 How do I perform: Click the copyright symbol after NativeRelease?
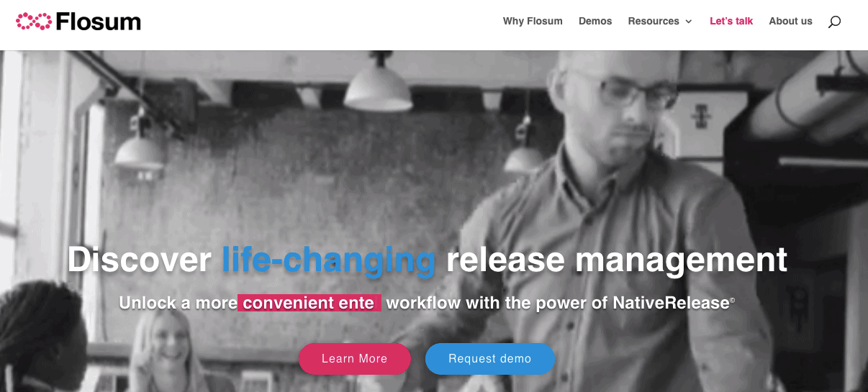pos(733,301)
